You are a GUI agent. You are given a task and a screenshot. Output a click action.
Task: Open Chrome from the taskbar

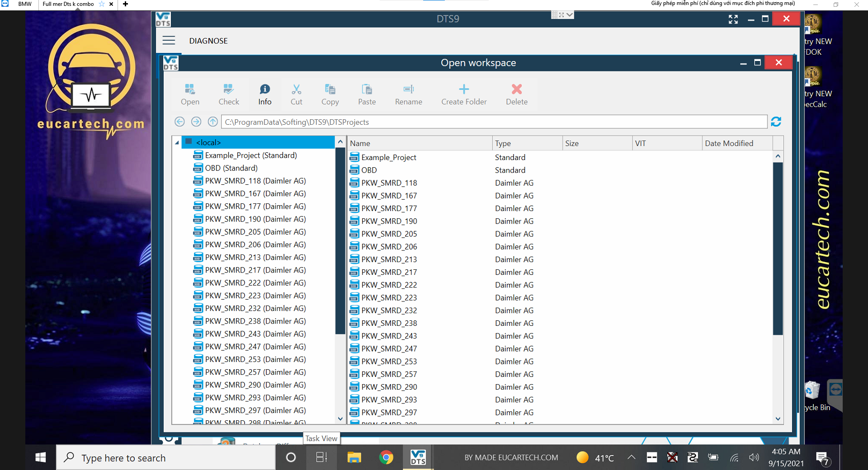386,457
